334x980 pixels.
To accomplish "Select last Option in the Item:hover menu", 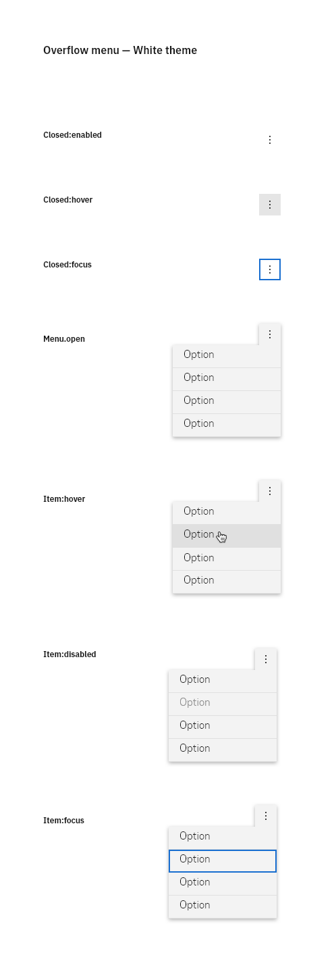I will (227, 582).
